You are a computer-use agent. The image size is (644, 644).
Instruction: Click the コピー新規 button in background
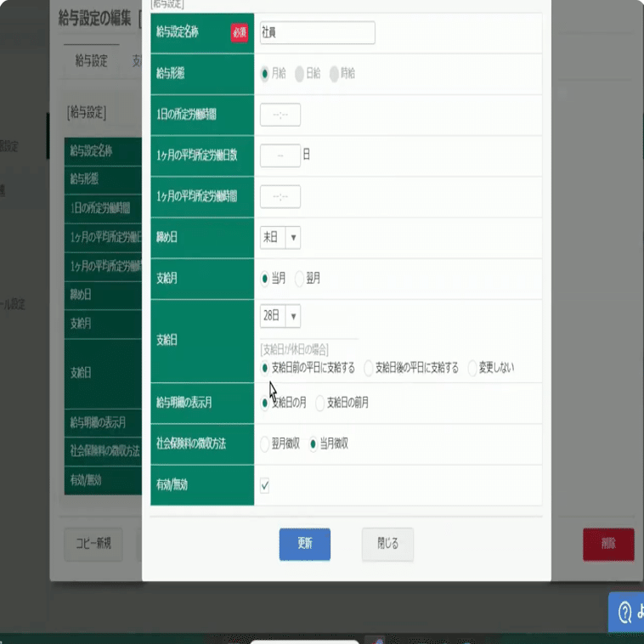click(93, 544)
